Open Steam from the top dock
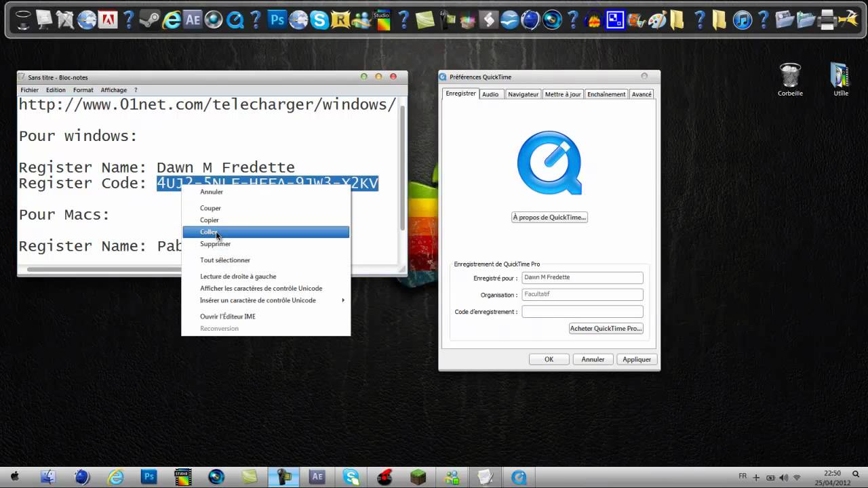The height and width of the screenshot is (488, 868). click(150, 20)
